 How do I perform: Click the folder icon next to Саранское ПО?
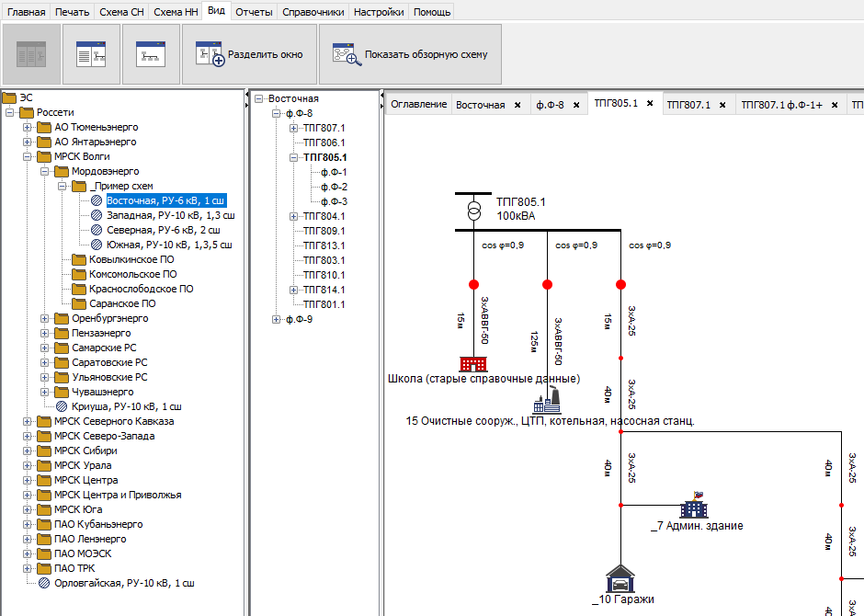(79, 303)
